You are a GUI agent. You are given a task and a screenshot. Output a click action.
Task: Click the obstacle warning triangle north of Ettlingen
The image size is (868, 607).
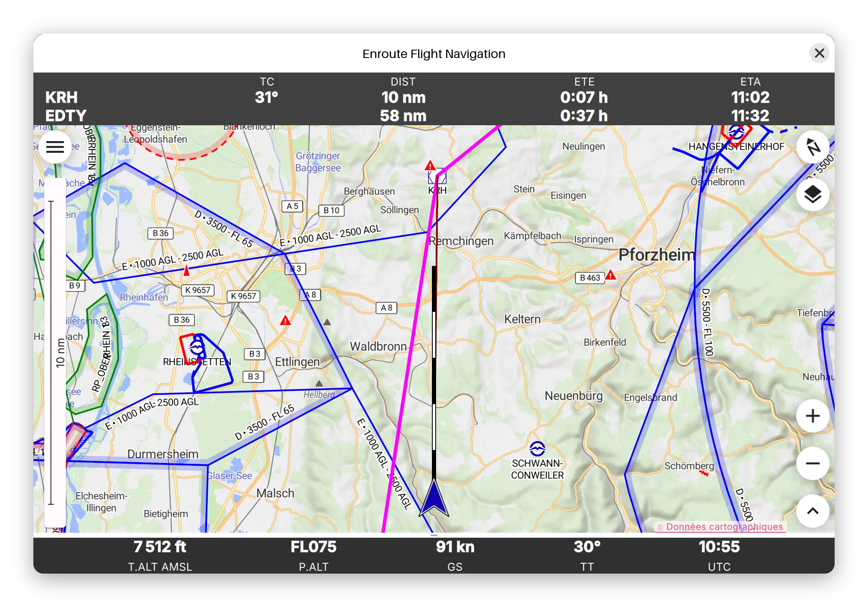click(x=285, y=321)
